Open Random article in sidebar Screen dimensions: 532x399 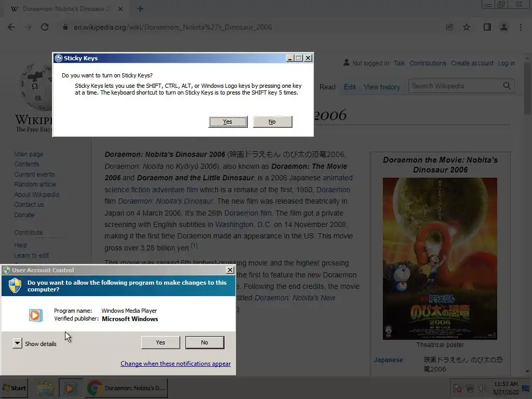coord(35,184)
